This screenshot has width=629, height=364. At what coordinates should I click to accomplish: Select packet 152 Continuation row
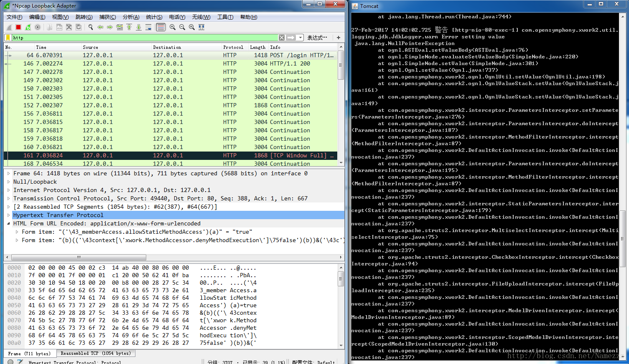[170, 105]
